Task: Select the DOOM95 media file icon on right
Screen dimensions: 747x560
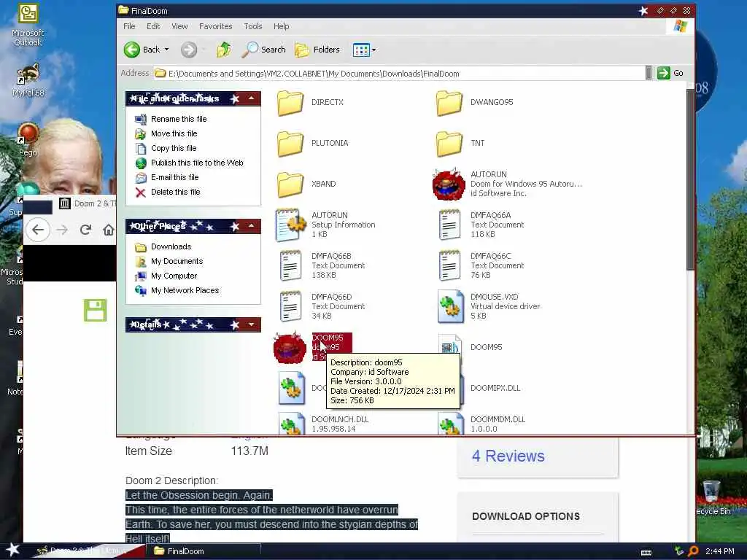Action: [449, 345]
